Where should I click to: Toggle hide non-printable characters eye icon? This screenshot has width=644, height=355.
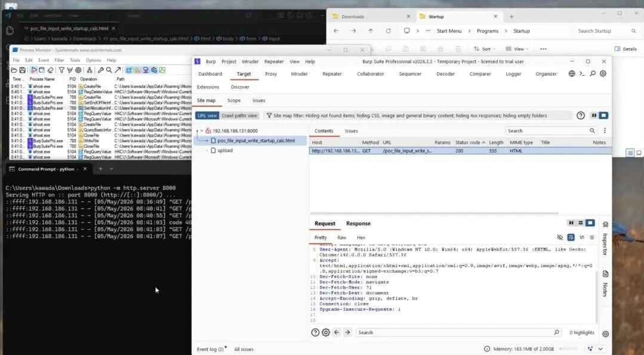click(x=560, y=237)
